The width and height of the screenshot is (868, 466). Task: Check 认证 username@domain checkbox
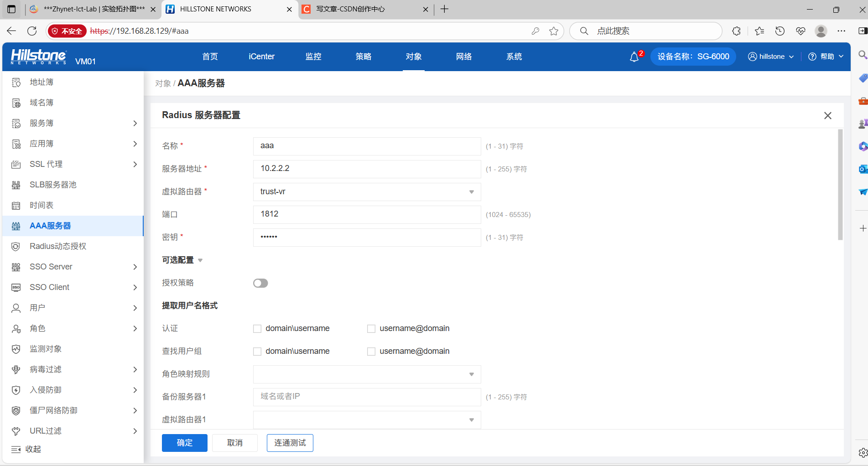(x=371, y=329)
